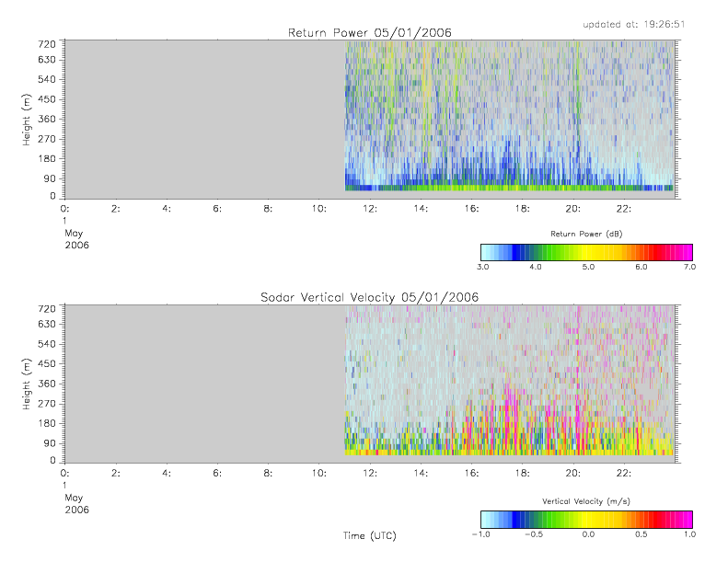The image size is (728, 562).
Task: Click the 'Vertical Velocity (m/s)' legend label
Action: click(586, 501)
